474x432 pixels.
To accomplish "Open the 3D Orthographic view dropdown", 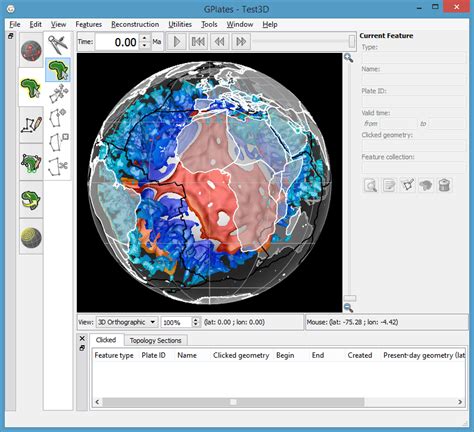I will click(126, 322).
